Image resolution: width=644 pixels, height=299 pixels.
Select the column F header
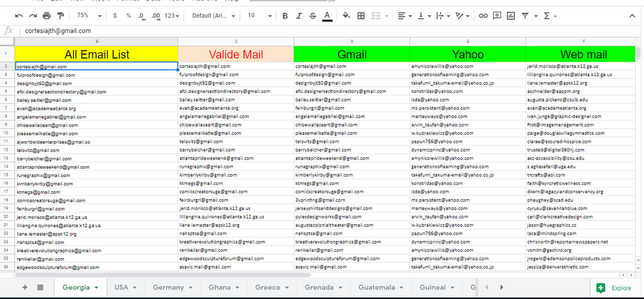pos(583,40)
